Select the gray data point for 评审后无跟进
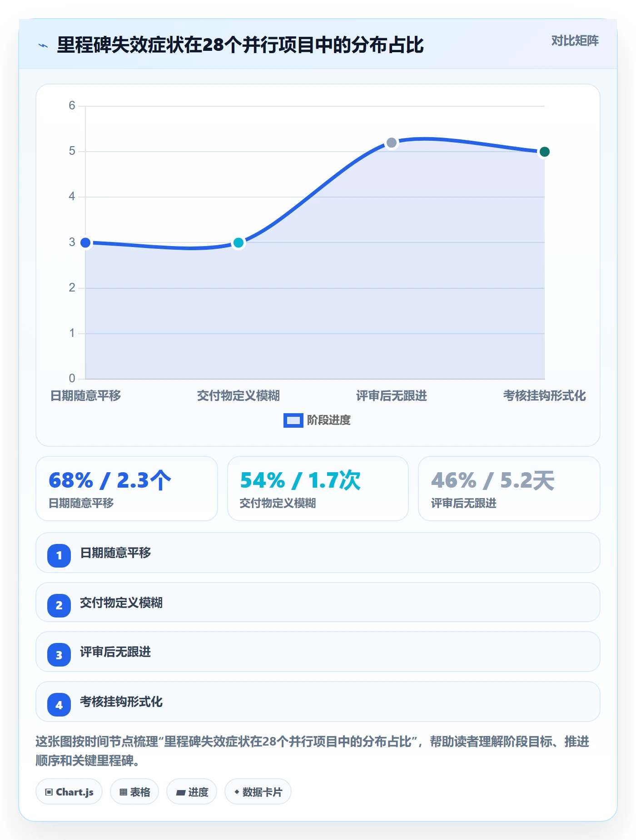 (392, 143)
